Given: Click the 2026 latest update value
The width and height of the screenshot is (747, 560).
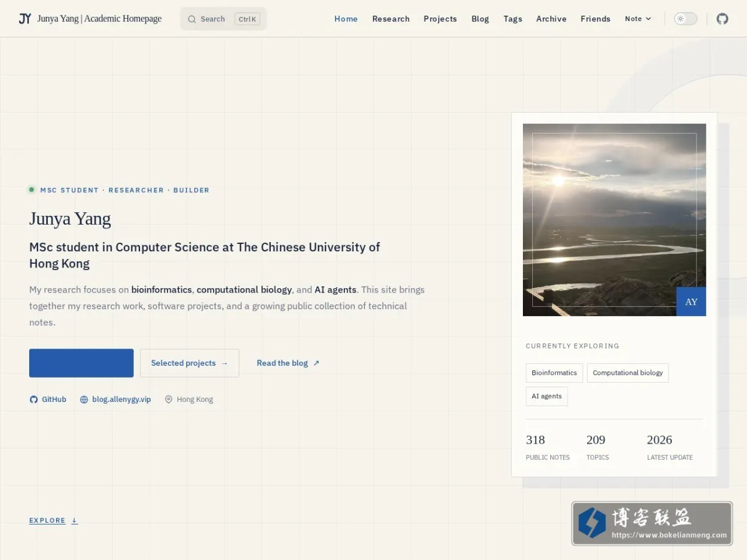Looking at the screenshot, I should tap(659, 440).
